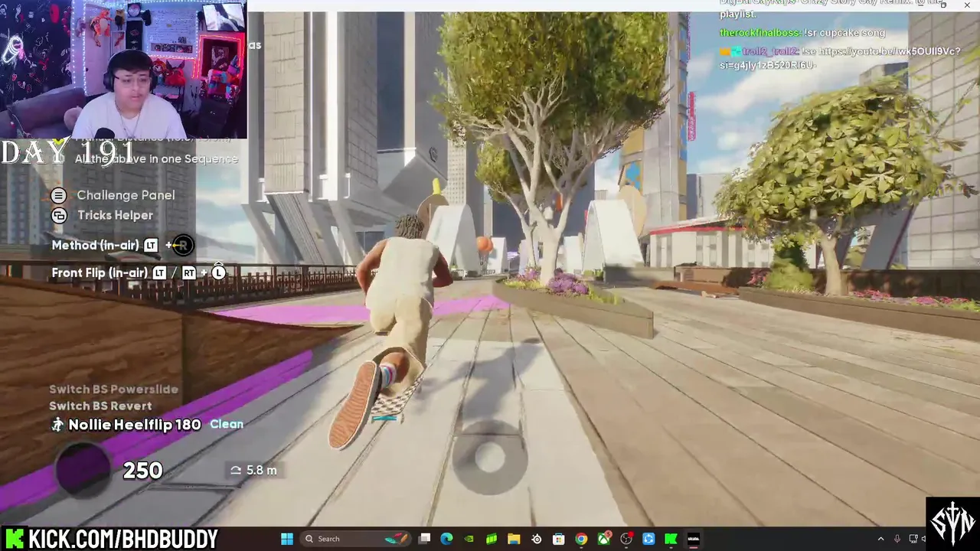Select the Method (in-air) trick hint
Viewport: 980px width, 551px height.
(95, 245)
